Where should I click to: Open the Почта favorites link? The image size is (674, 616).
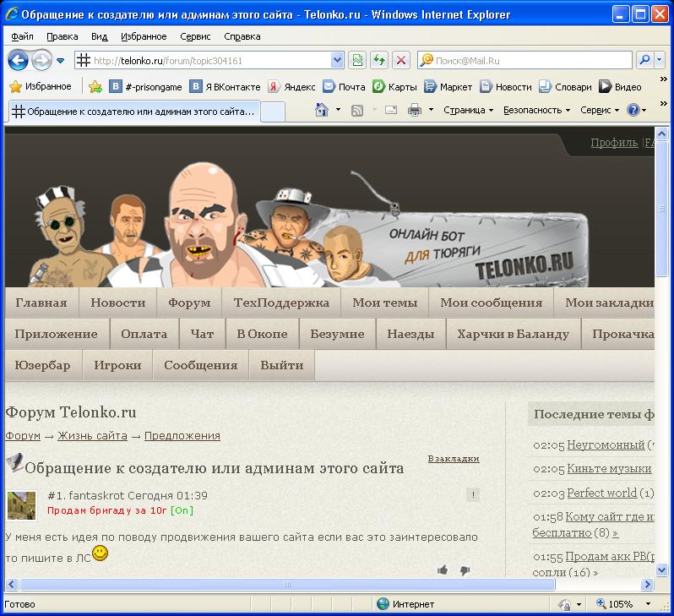(344, 87)
